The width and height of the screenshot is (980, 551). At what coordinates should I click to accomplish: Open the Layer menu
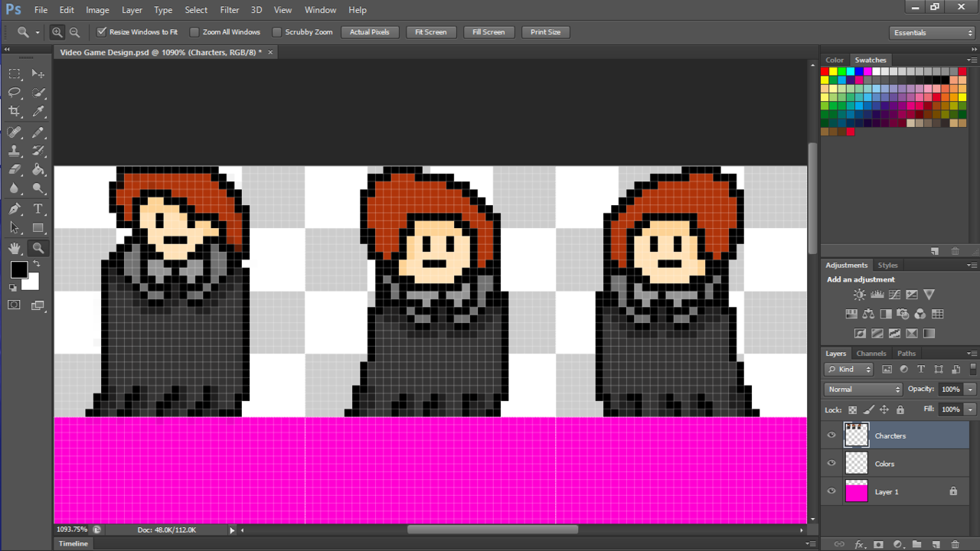(132, 10)
